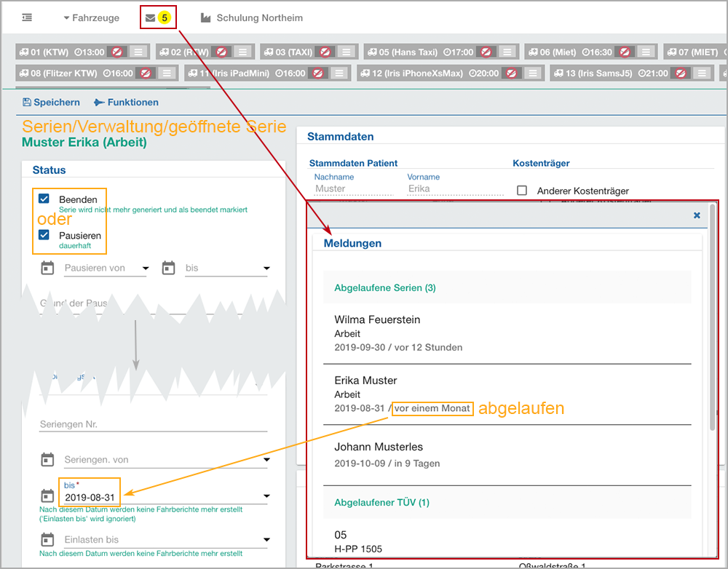Open the Schulung Northeim menu item
This screenshot has width=728, height=569.
point(251,17)
